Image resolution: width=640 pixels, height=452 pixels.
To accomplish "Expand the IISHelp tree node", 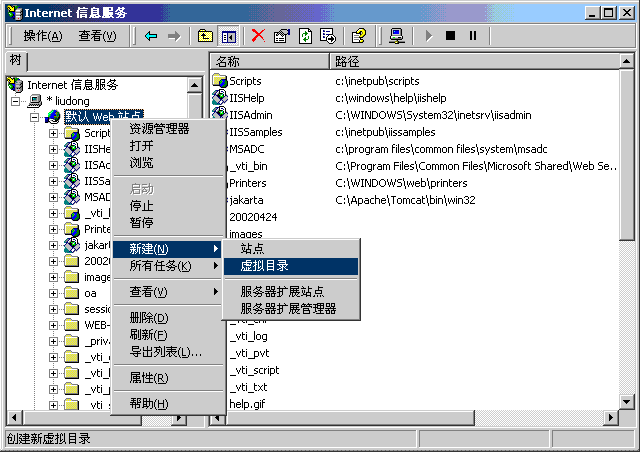I will 53,149.
